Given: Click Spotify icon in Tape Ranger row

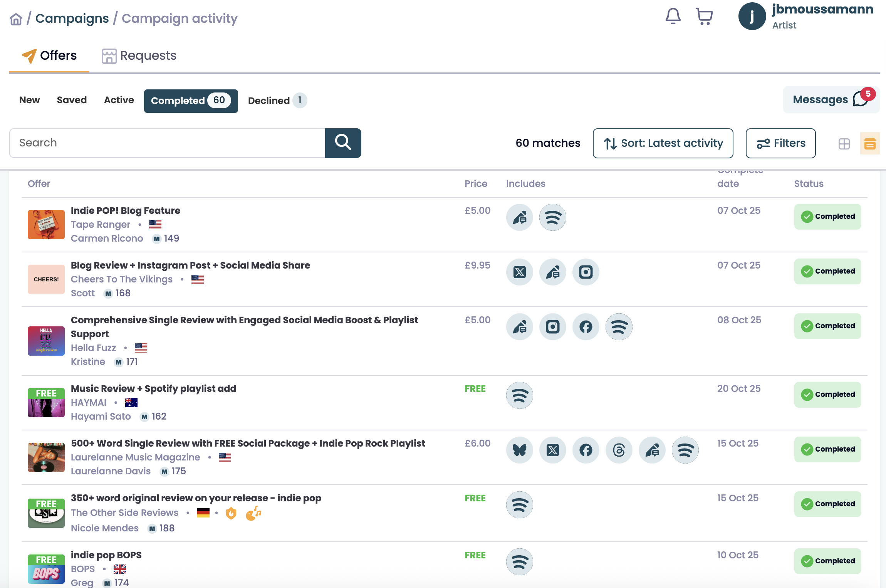Looking at the screenshot, I should [x=552, y=217].
